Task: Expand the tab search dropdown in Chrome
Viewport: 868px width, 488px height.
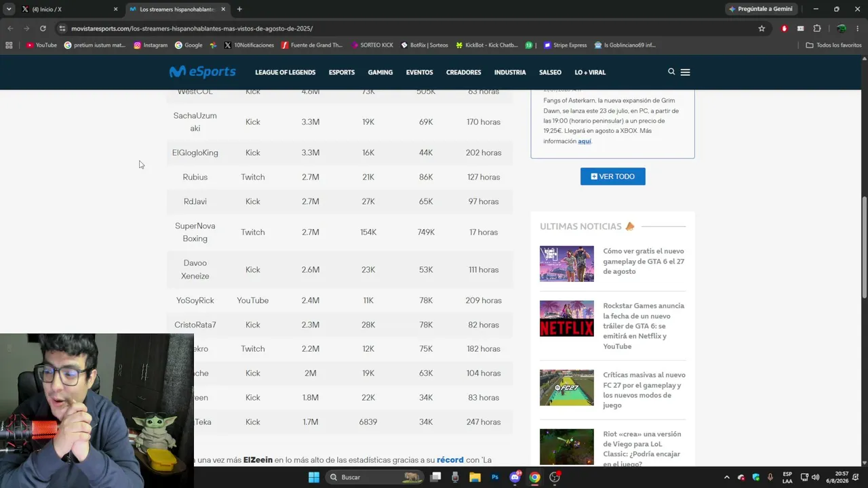Action: (x=9, y=9)
